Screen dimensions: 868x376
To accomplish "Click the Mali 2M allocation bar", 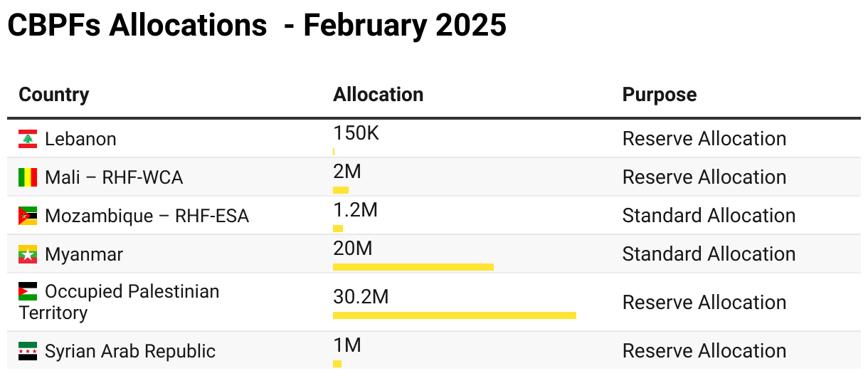I will pyautogui.click(x=341, y=190).
